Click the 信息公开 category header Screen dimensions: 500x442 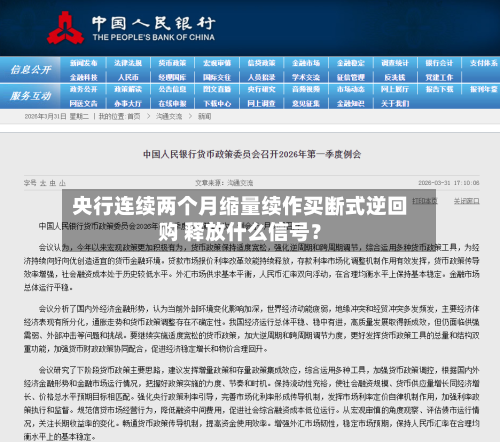coord(31,70)
